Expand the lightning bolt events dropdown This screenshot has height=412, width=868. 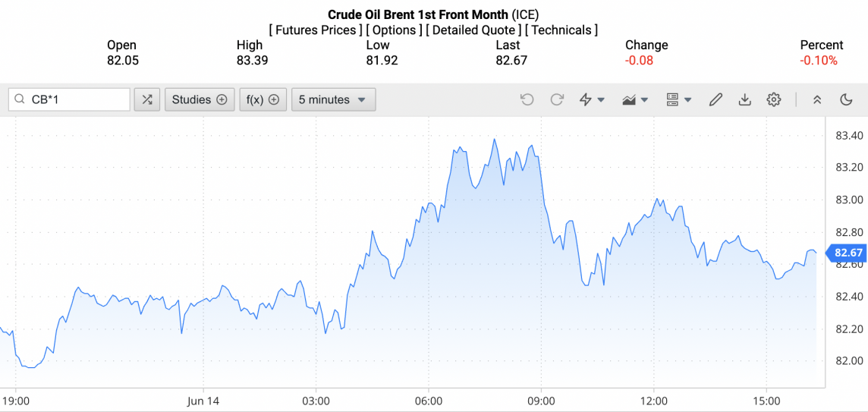point(592,99)
